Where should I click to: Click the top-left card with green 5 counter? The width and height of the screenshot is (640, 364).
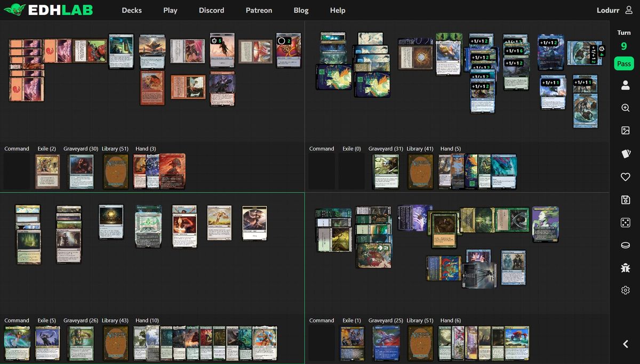[x=222, y=50]
